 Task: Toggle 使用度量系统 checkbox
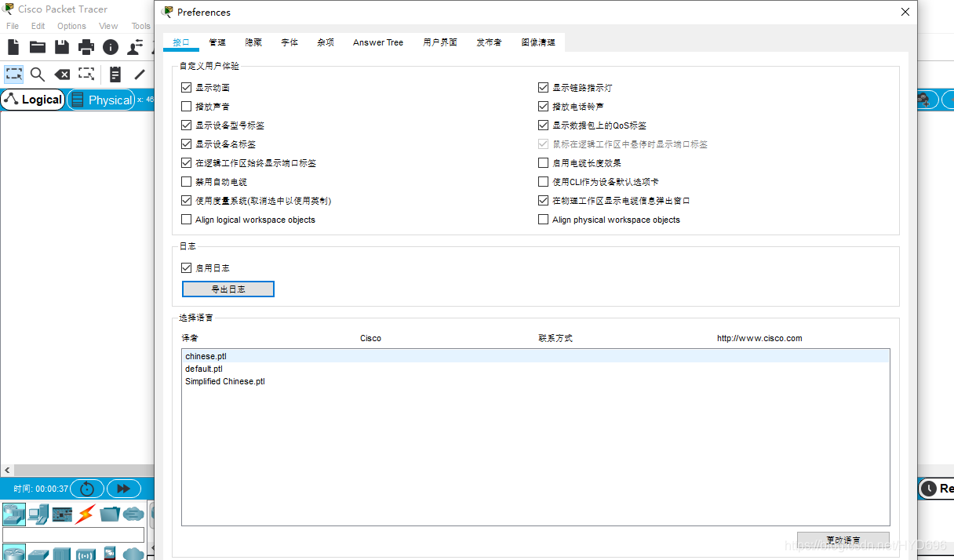pyautogui.click(x=186, y=201)
